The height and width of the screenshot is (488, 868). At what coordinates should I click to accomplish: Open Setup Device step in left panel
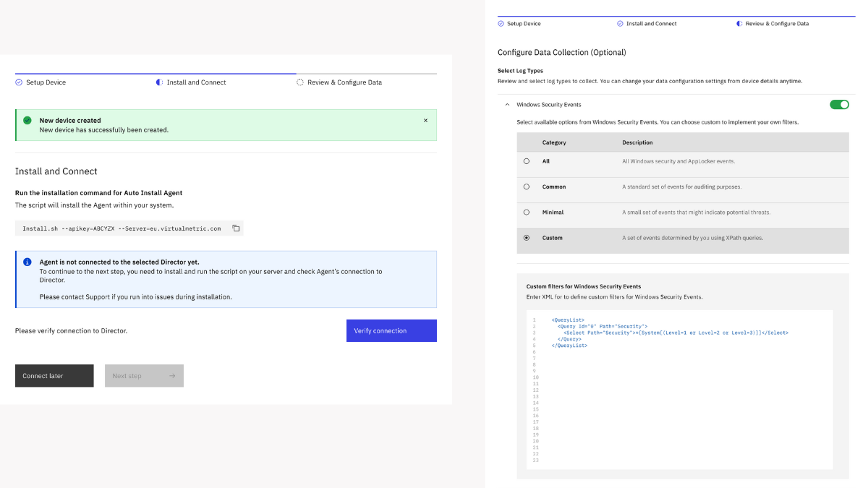point(46,82)
